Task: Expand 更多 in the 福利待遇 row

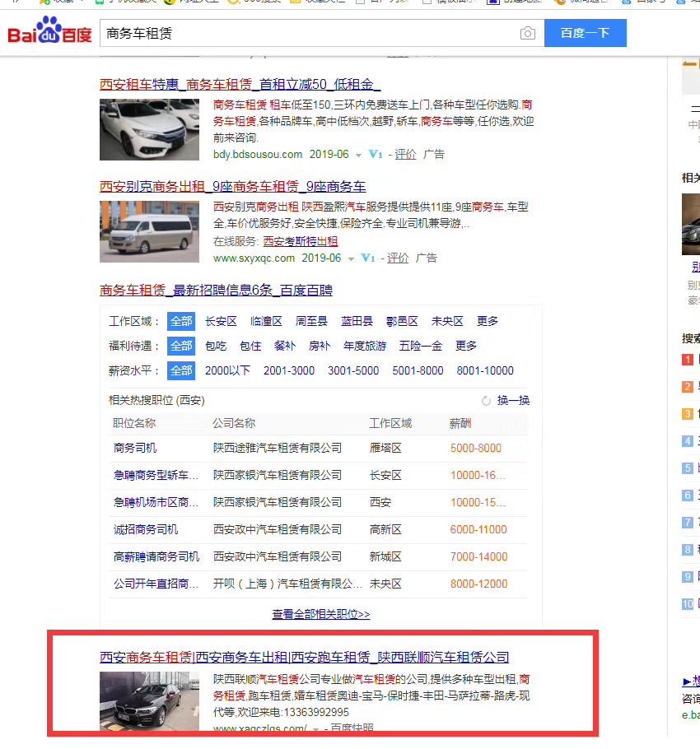Action: (466, 346)
